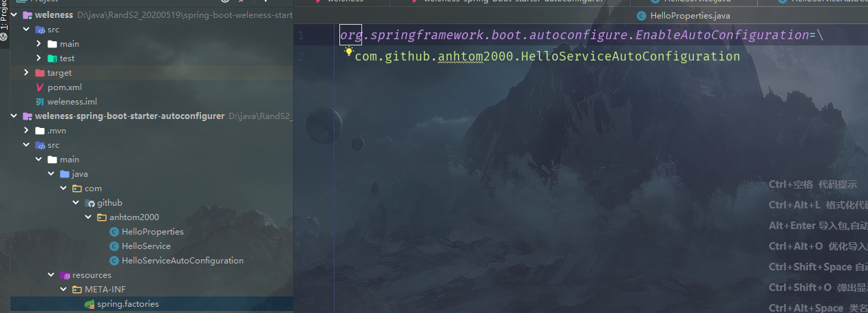Viewport: 868px width, 313px height.
Task: Click the red target folder icon
Action: (40, 73)
